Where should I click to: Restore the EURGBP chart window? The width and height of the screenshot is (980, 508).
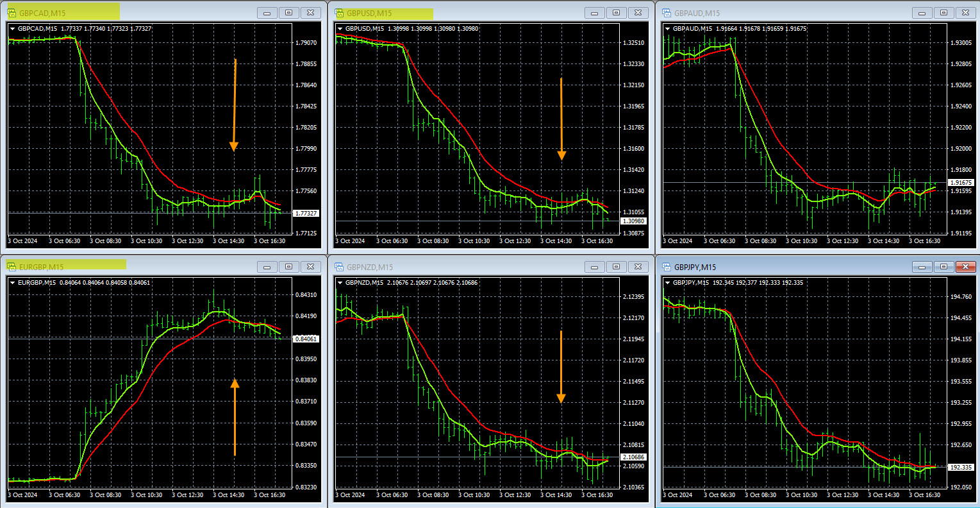289,267
